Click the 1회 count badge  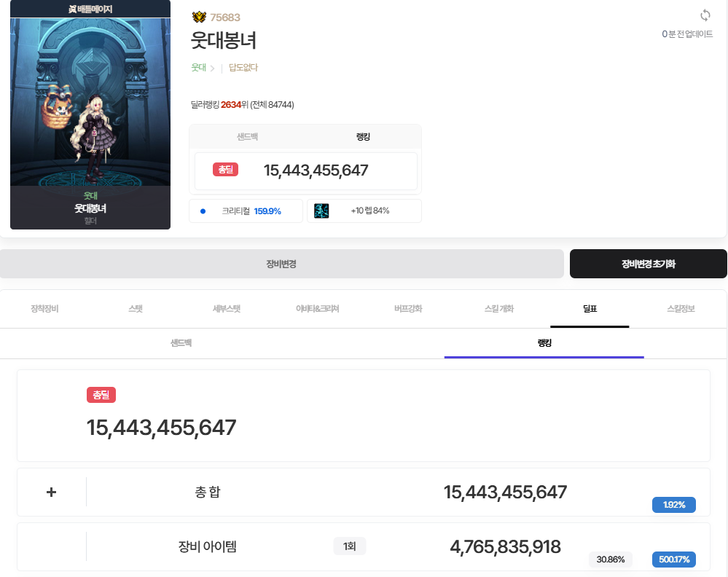pyautogui.click(x=350, y=546)
